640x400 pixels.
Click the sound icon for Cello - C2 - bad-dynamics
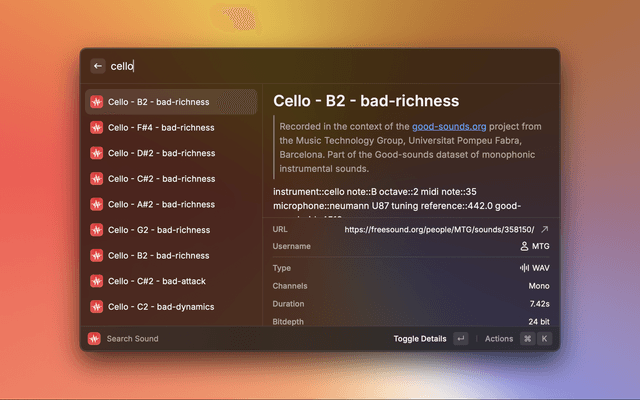[x=96, y=307]
